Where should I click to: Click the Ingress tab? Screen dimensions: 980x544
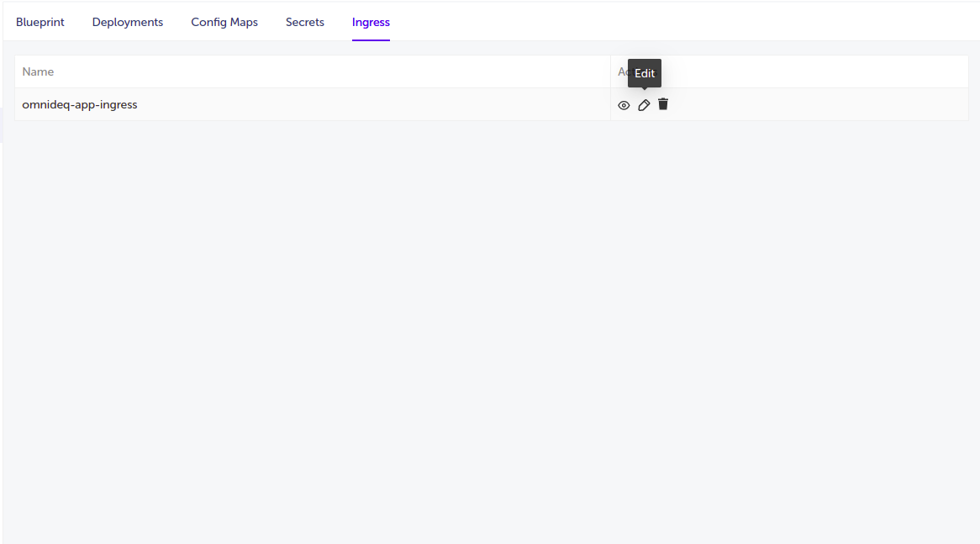[x=371, y=22]
